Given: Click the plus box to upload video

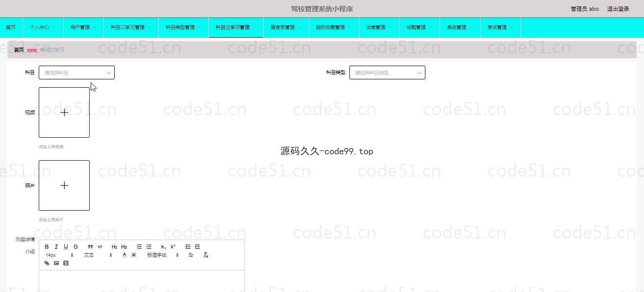Looking at the screenshot, I should (x=64, y=112).
